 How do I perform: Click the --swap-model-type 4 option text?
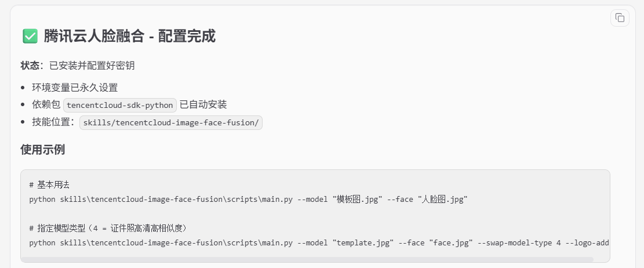pyautogui.click(x=519, y=243)
